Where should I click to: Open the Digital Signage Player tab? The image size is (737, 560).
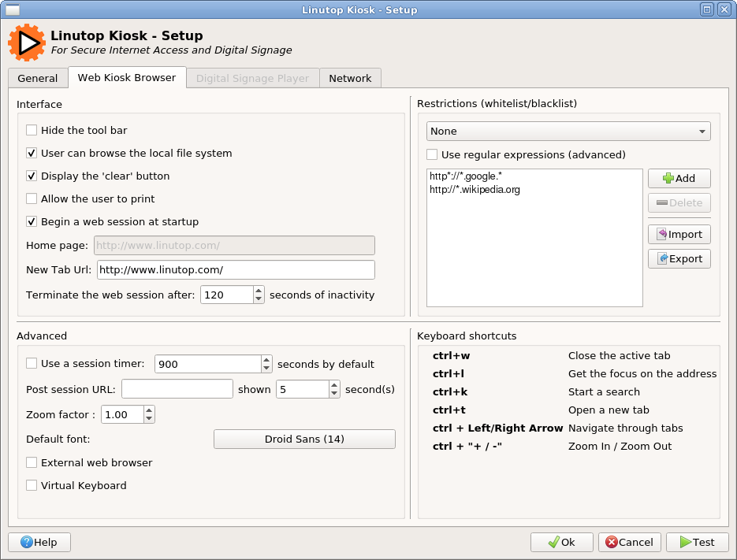click(x=253, y=78)
